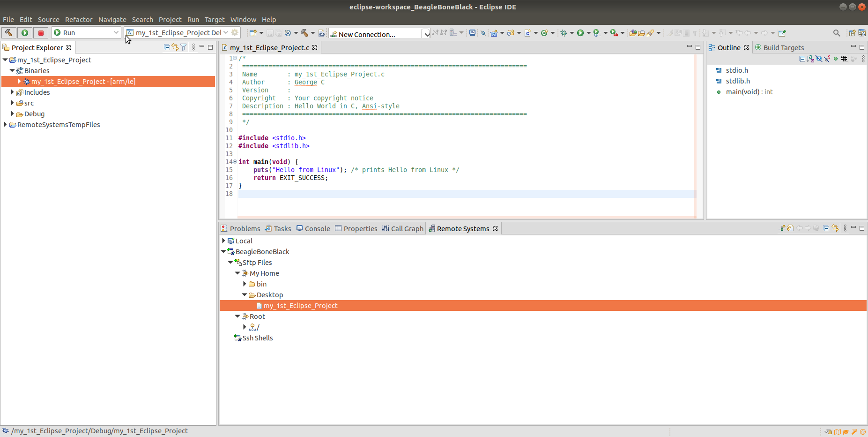Expand the Local connection in Remote Systems

(x=223, y=241)
